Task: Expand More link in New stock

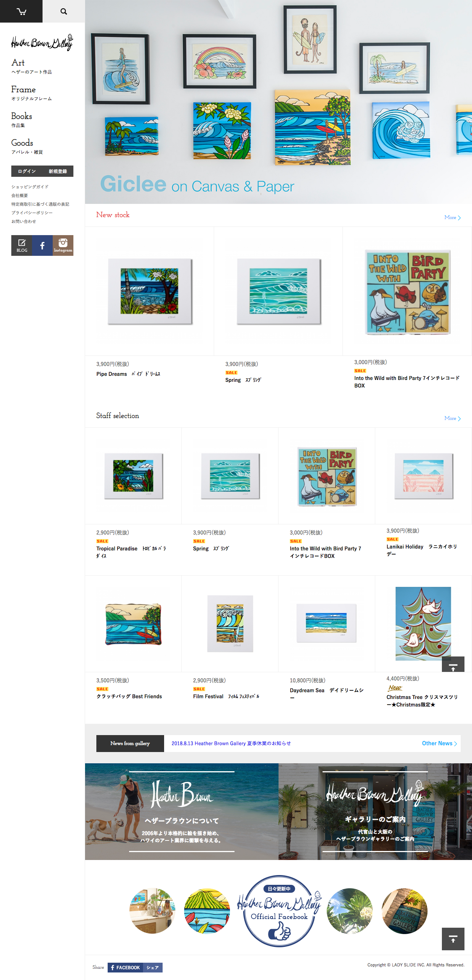Action: [452, 217]
